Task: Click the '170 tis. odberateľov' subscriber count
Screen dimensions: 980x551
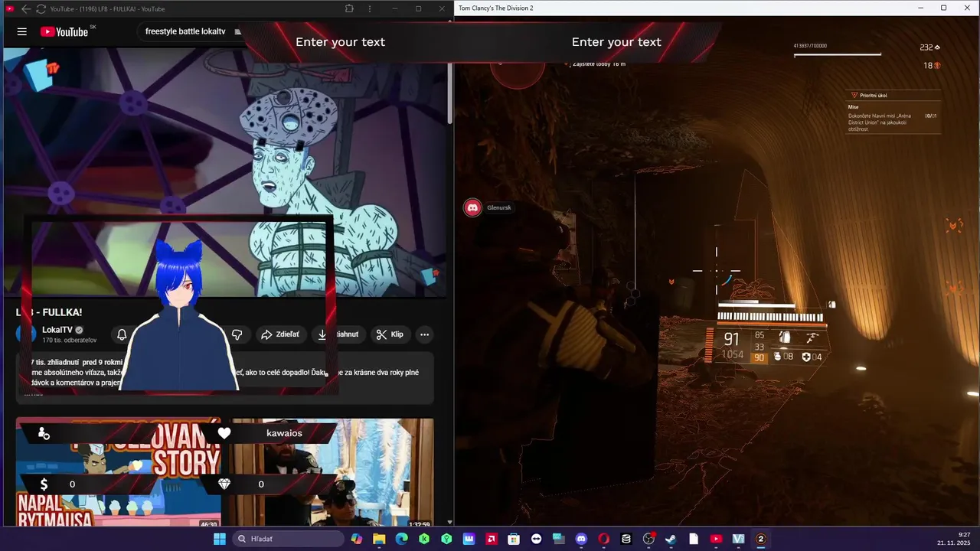Action: coord(70,340)
